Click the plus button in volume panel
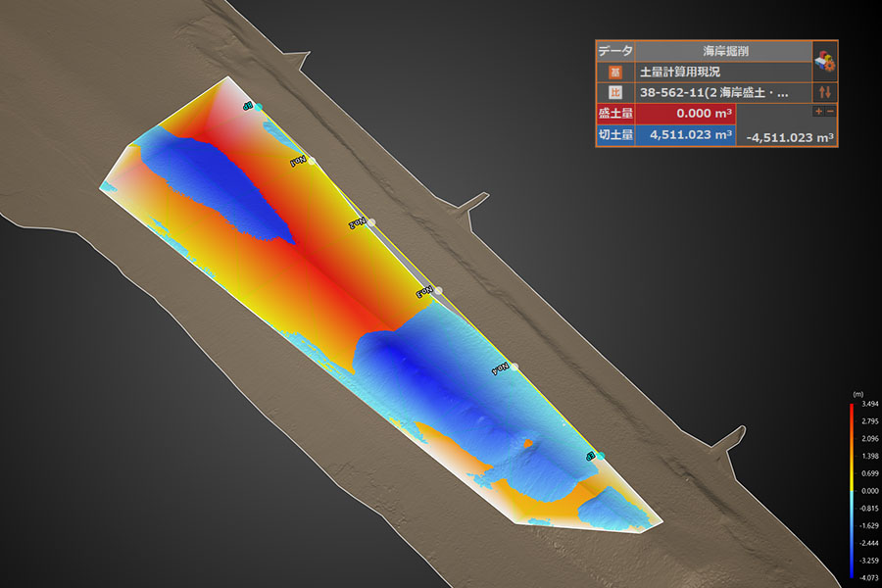The width and height of the screenshot is (882, 588). click(818, 112)
